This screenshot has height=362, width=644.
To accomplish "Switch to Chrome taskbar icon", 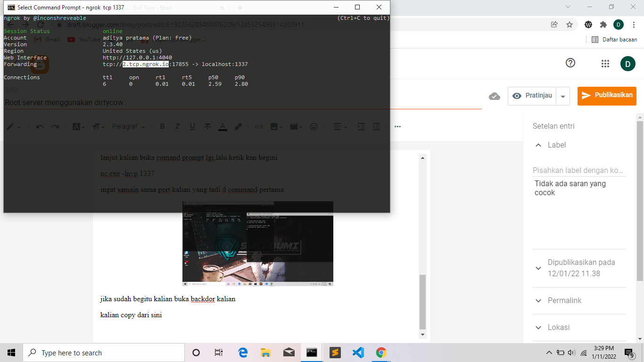I will pyautogui.click(x=381, y=353).
